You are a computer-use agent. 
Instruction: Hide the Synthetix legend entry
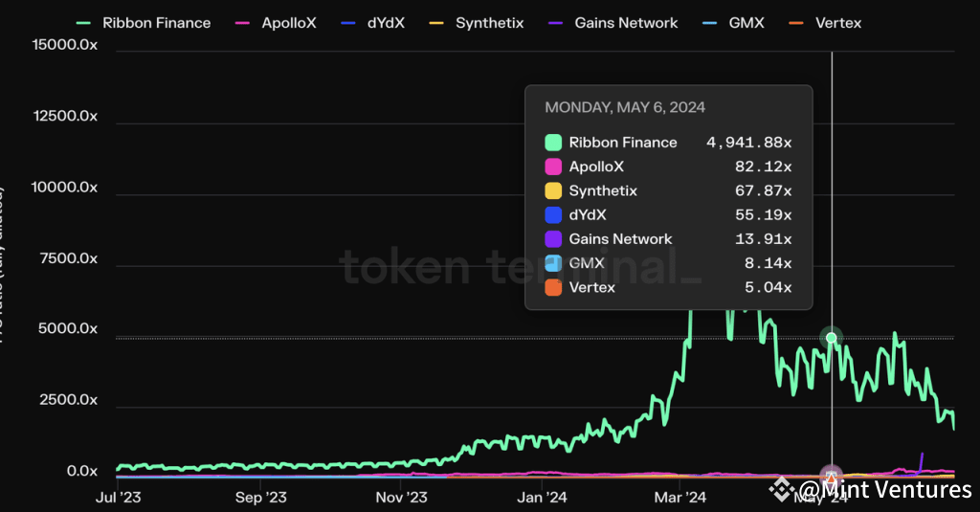[x=489, y=22]
